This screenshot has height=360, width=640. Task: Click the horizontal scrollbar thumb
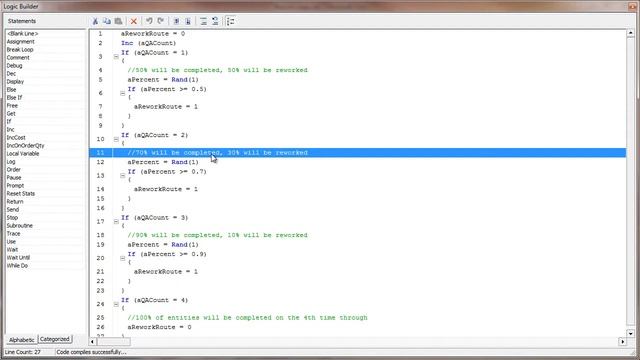pyautogui.click(x=113, y=342)
